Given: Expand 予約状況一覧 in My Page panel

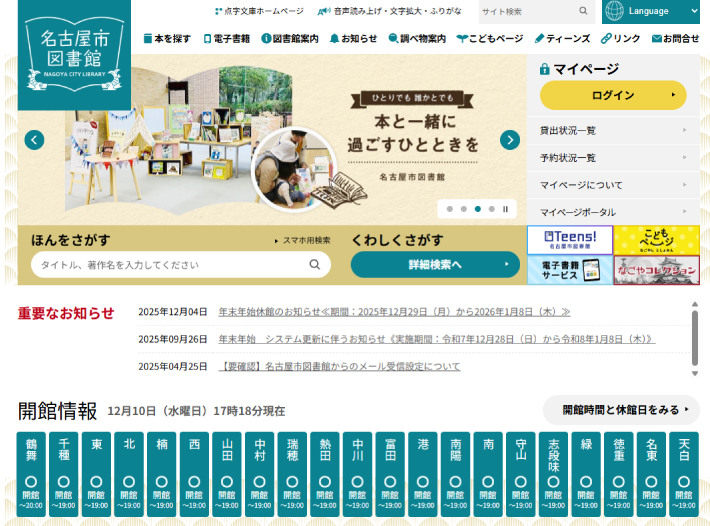Looking at the screenshot, I should [613, 157].
